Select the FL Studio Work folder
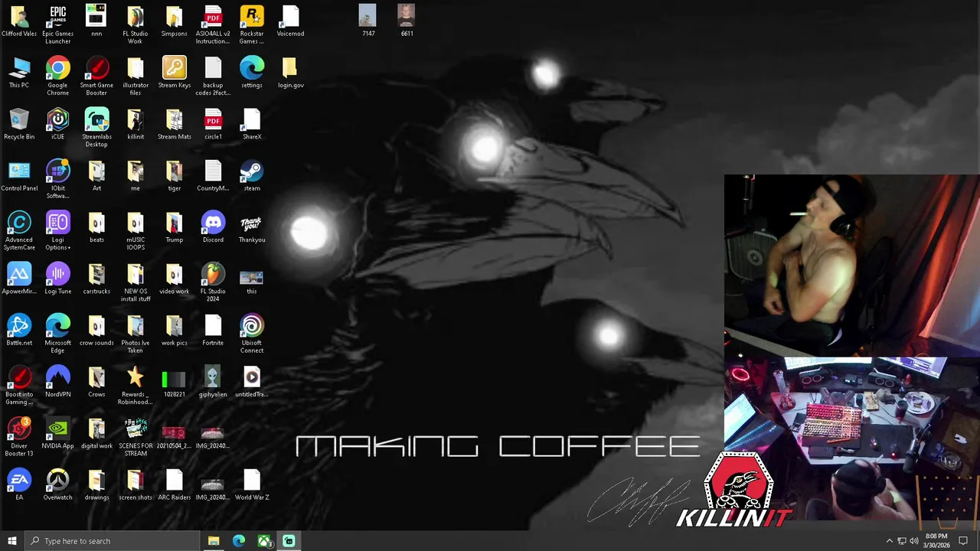This screenshot has width=980, height=551. [136, 24]
